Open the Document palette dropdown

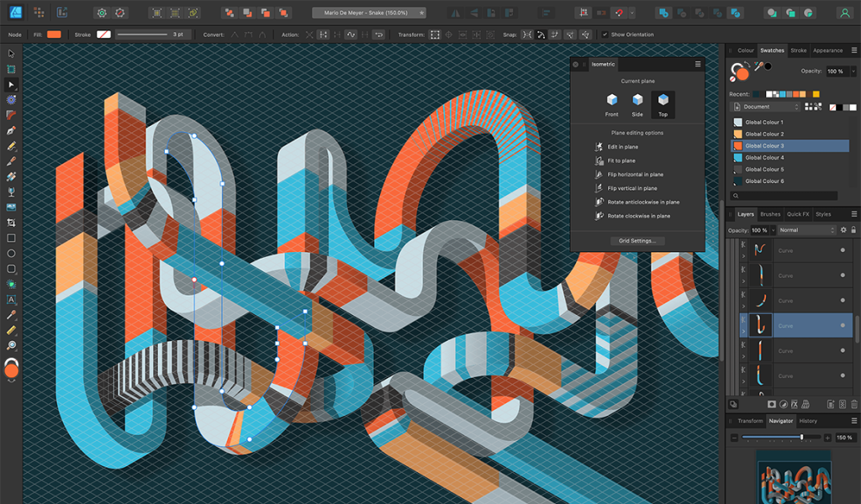(765, 107)
